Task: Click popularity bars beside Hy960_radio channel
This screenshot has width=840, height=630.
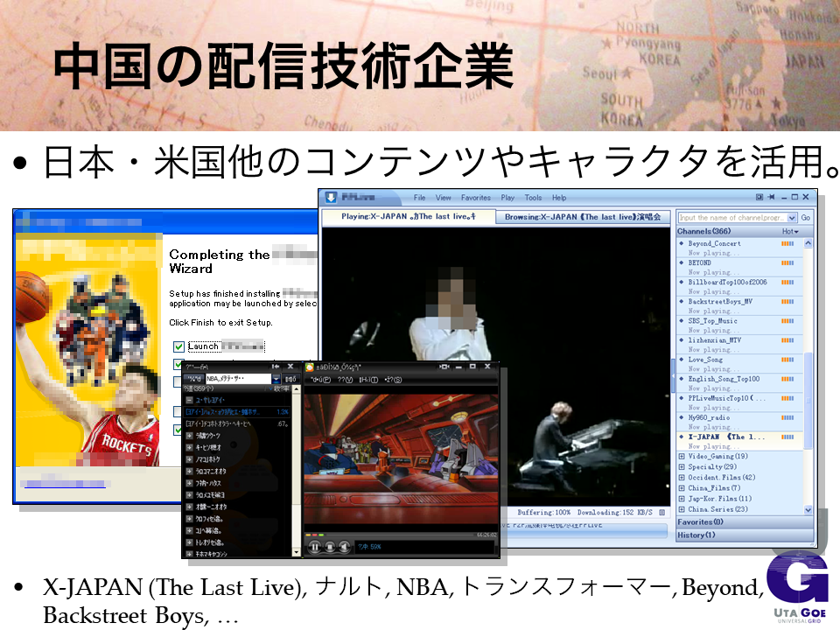Action: (x=787, y=418)
